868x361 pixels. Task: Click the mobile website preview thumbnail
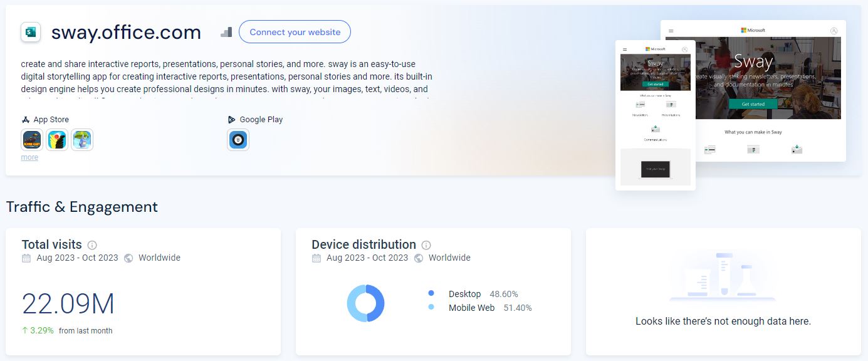pyautogui.click(x=655, y=116)
